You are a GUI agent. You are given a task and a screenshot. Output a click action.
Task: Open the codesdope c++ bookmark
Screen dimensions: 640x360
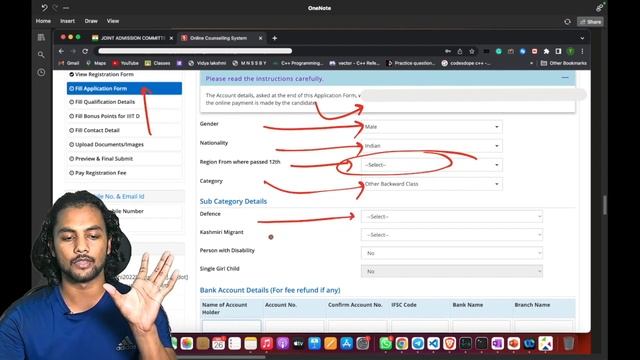click(466, 63)
